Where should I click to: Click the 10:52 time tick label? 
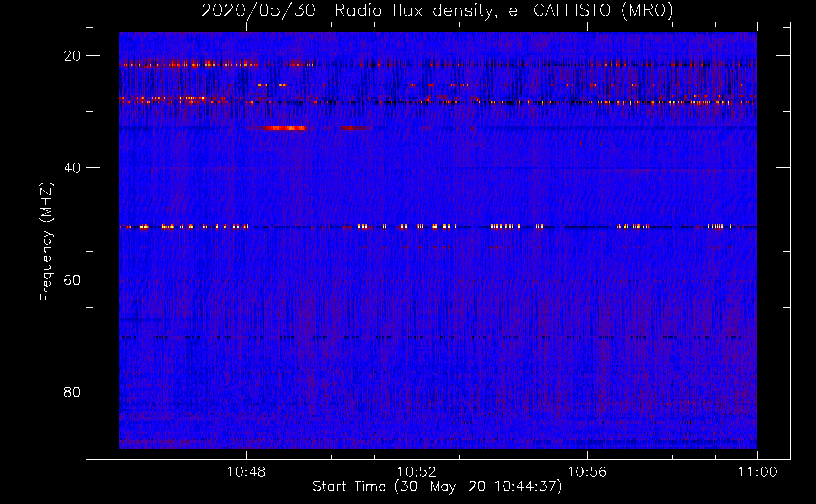click(417, 472)
